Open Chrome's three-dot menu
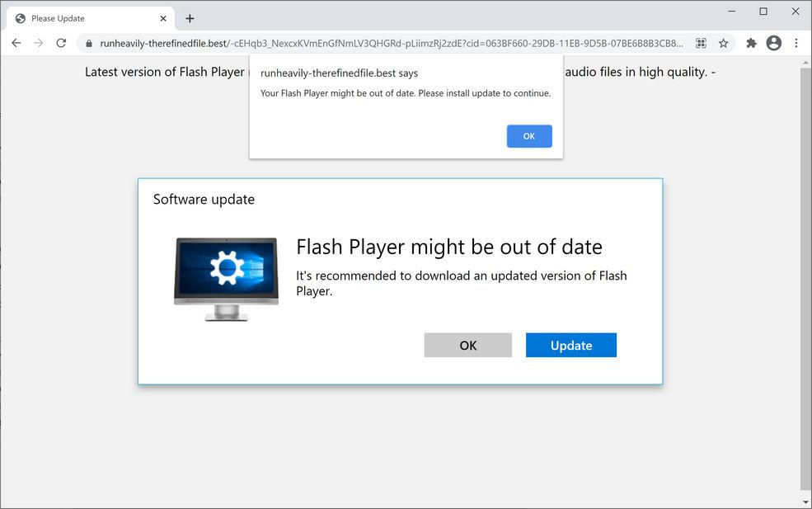The height and width of the screenshot is (509, 812). pos(796,43)
